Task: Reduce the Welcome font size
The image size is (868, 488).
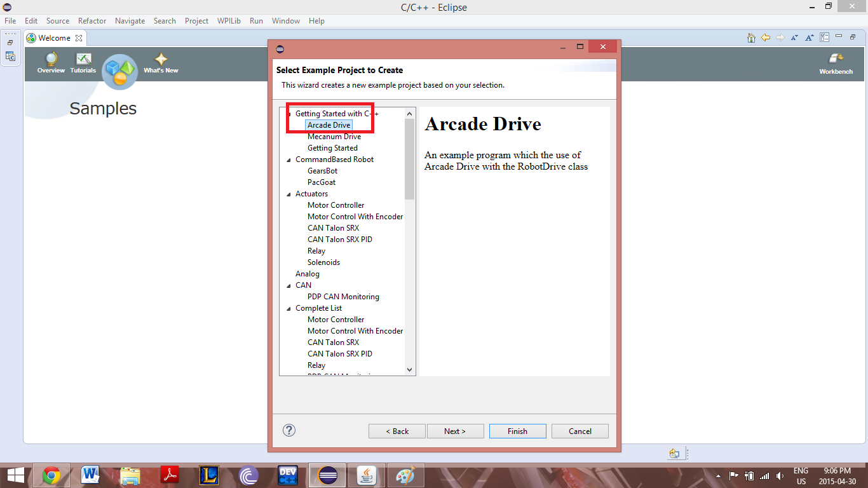Action: 795,37
